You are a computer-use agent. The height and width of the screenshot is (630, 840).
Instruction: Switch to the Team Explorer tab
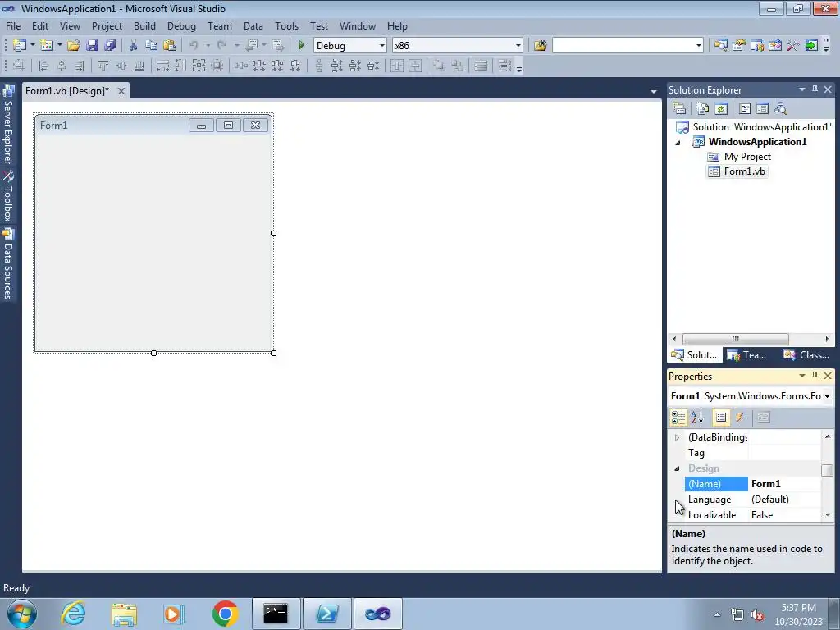747,354
